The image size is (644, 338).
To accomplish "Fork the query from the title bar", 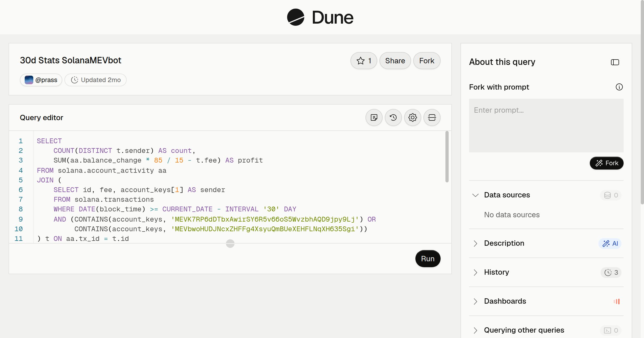I will point(427,61).
